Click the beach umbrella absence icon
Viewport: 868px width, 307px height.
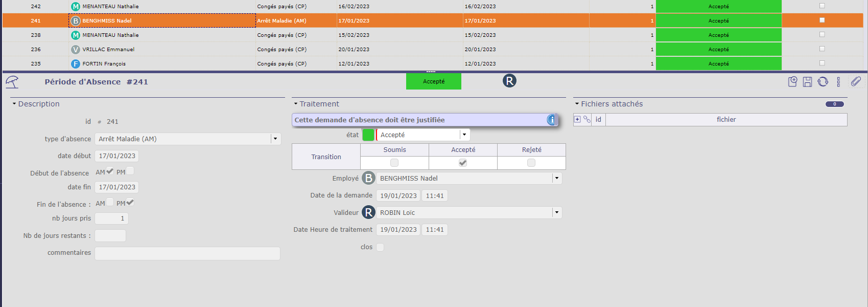(12, 82)
